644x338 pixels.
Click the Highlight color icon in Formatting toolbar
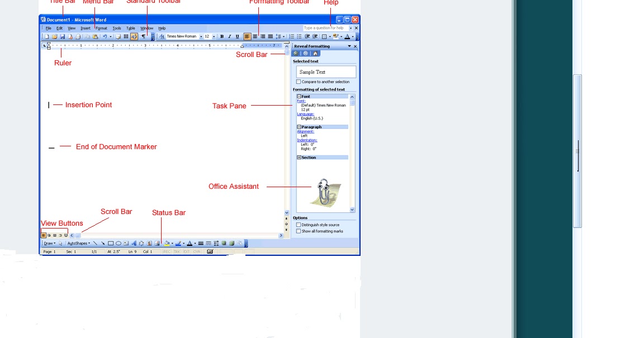pyautogui.click(x=335, y=36)
